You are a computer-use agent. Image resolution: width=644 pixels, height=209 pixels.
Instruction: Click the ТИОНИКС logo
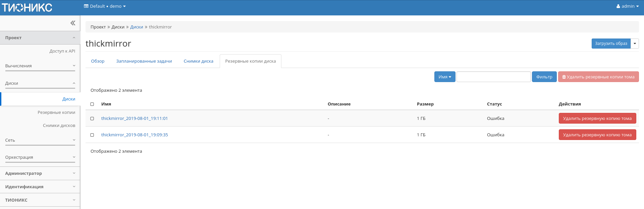tap(27, 7)
